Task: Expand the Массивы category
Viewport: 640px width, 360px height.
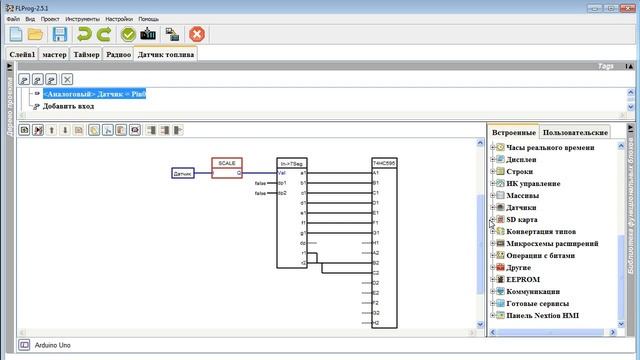Action: (x=493, y=196)
